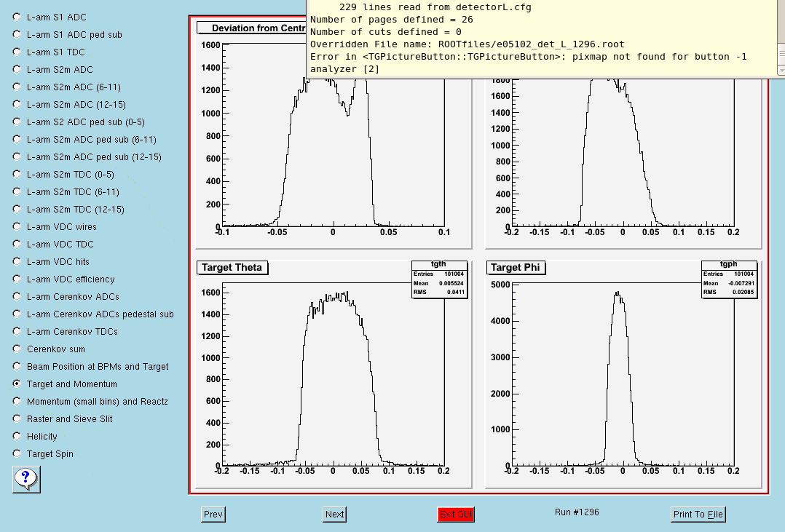
Task: Click the Deviation from Central histogram title
Action: coord(252,28)
